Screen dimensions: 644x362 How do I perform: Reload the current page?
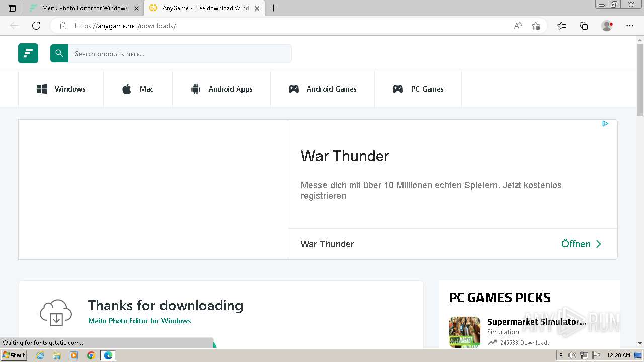(36, 26)
